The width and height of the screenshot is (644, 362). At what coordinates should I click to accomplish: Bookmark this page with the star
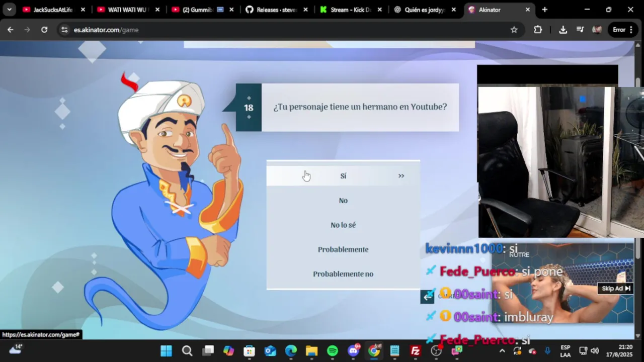[514, 30]
